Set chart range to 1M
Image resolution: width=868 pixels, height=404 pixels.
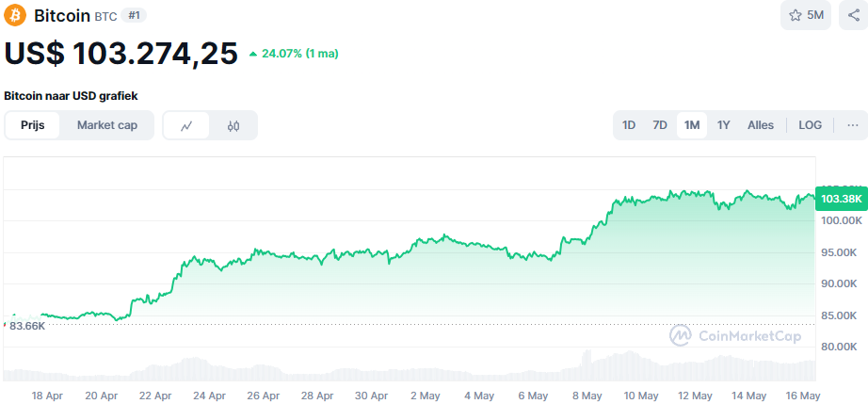pos(692,125)
